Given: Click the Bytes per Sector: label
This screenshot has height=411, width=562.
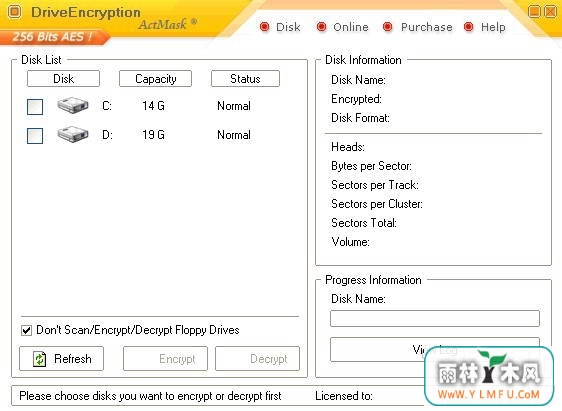Looking at the screenshot, I should click(x=371, y=166).
